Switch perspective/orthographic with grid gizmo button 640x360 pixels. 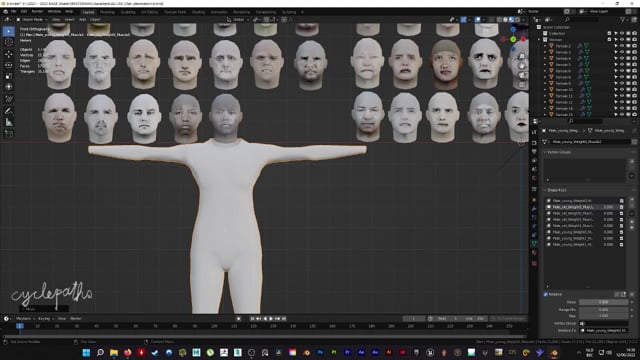[x=522, y=85]
